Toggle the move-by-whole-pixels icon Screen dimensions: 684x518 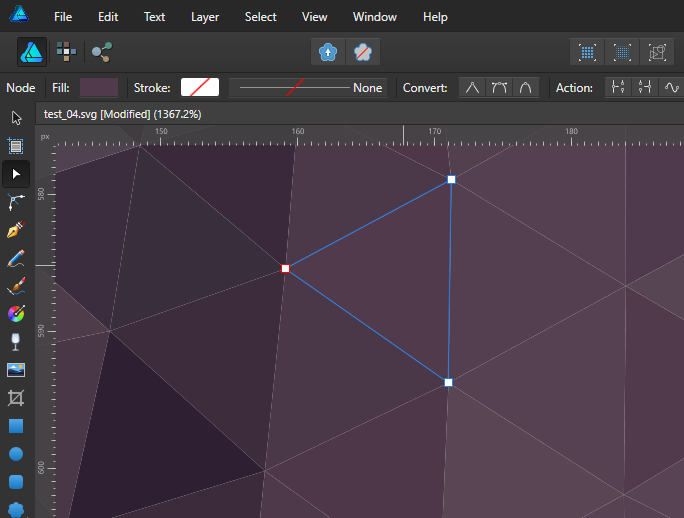pos(657,52)
